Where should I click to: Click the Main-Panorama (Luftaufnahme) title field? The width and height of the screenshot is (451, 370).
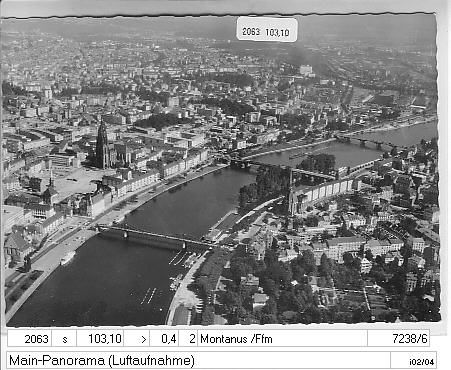point(198,361)
